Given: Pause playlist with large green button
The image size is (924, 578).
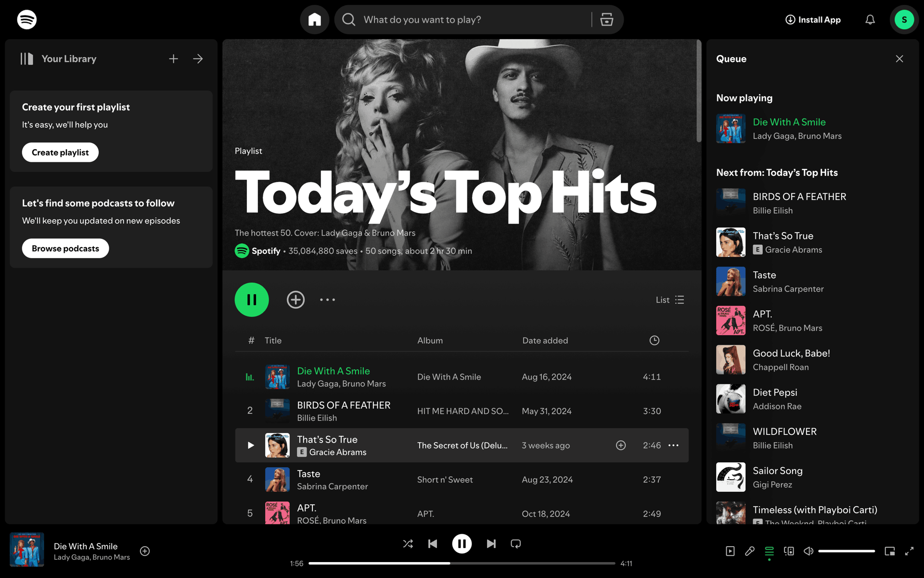Looking at the screenshot, I should [252, 300].
